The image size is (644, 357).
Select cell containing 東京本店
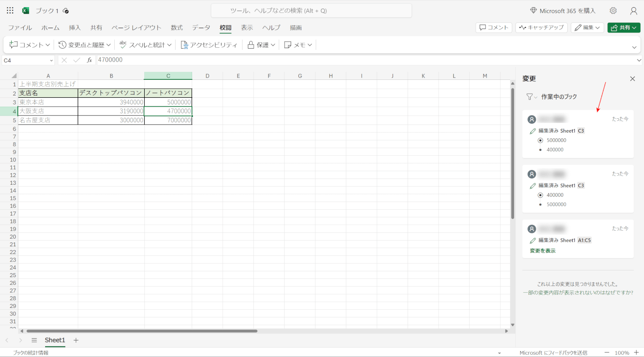(48, 102)
